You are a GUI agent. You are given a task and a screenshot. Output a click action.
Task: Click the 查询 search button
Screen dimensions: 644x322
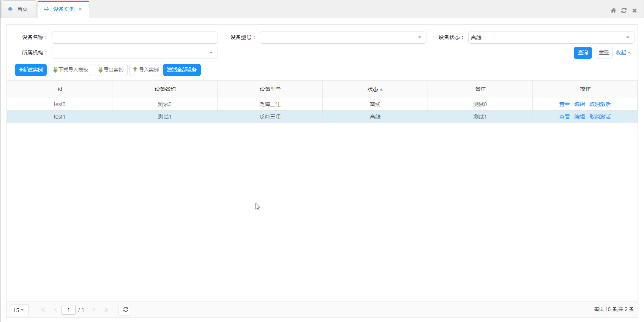tap(582, 53)
